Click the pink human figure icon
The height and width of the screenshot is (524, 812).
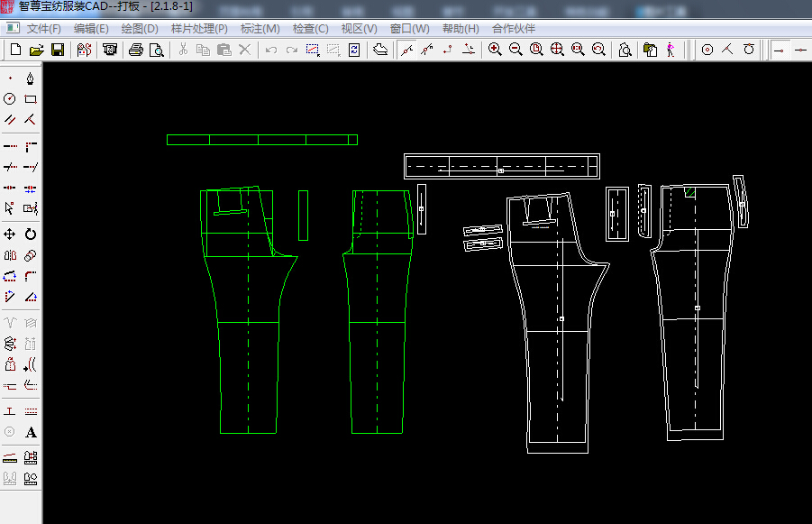pos(671,50)
